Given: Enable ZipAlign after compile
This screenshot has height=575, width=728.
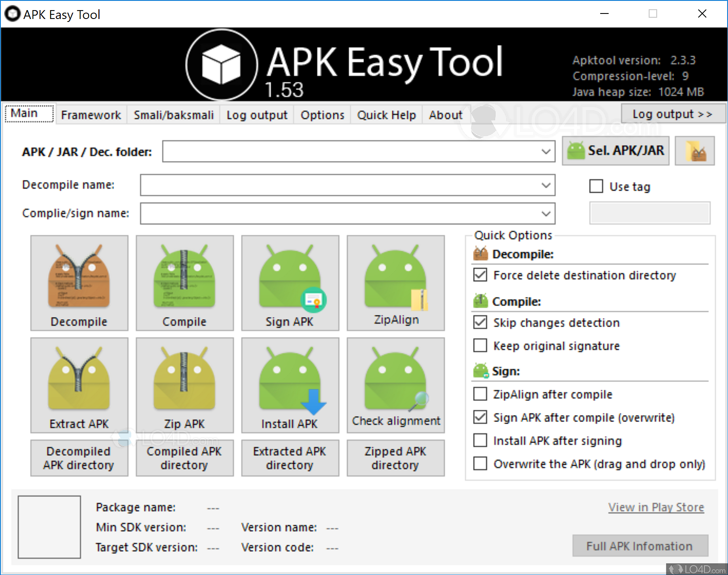Looking at the screenshot, I should pyautogui.click(x=480, y=394).
